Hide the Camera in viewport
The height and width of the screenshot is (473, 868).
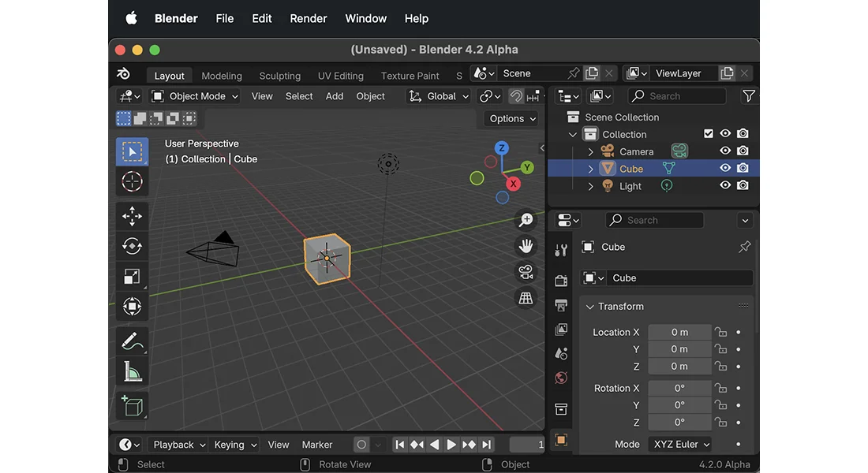[x=725, y=151]
